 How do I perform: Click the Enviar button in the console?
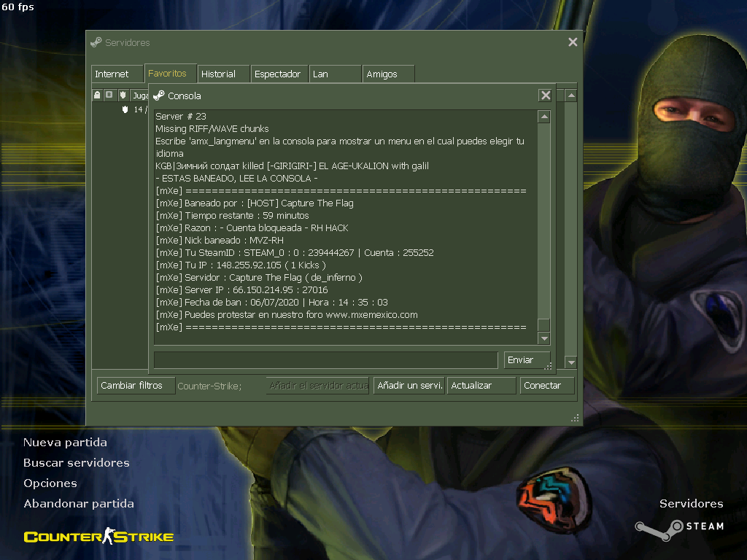(527, 360)
